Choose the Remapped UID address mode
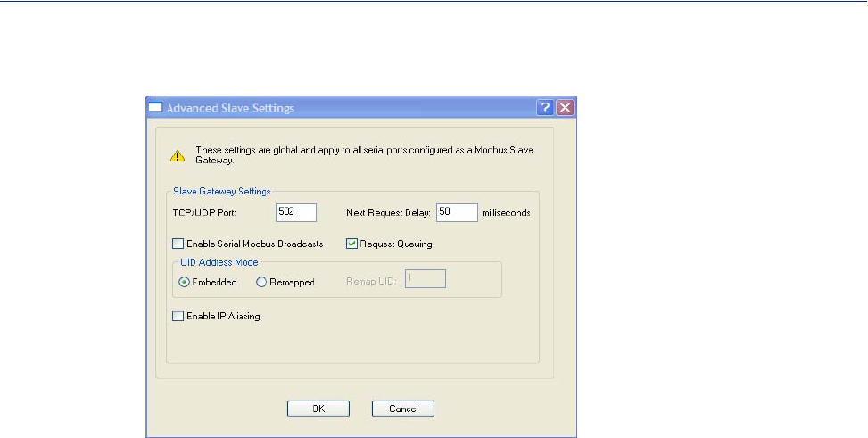The height and width of the screenshot is (438, 868). (x=261, y=282)
